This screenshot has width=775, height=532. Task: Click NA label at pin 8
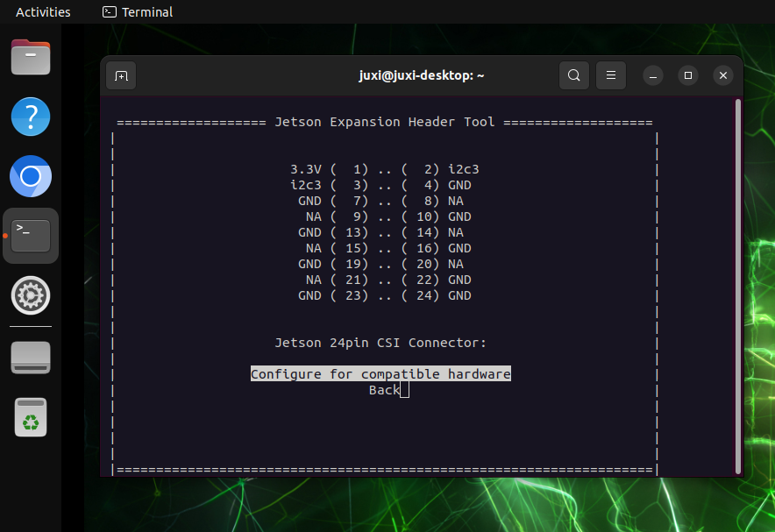456,201
